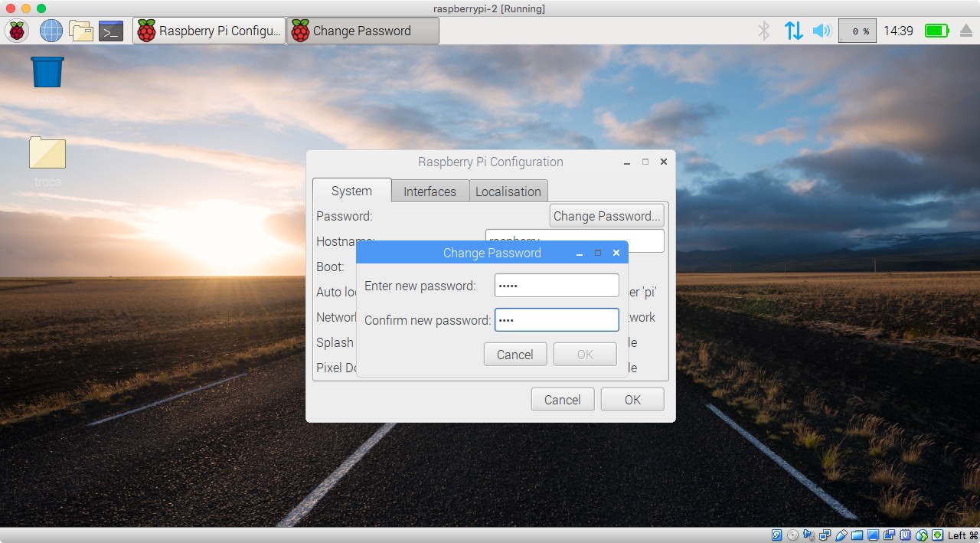Click the Change Password title bar text
This screenshot has width=980, height=543.
492,253
